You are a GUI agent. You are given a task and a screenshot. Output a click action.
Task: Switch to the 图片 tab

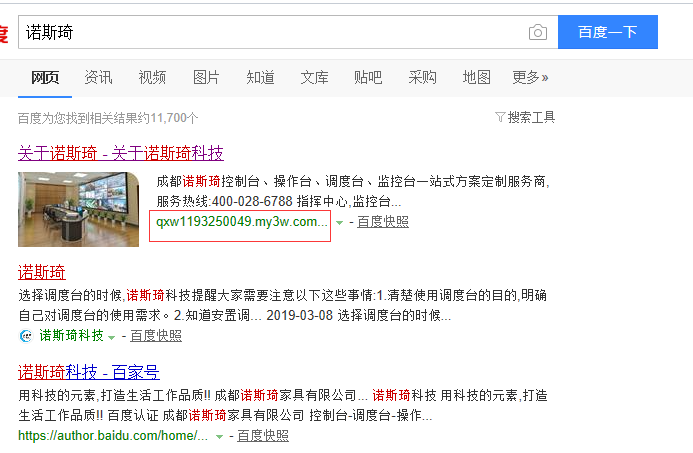[x=206, y=77]
